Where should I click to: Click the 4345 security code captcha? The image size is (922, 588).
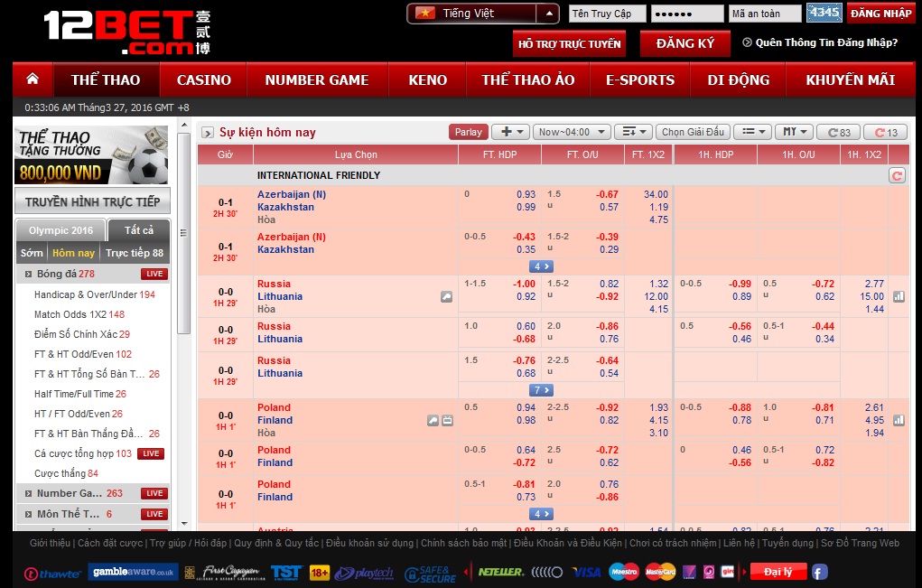click(824, 13)
